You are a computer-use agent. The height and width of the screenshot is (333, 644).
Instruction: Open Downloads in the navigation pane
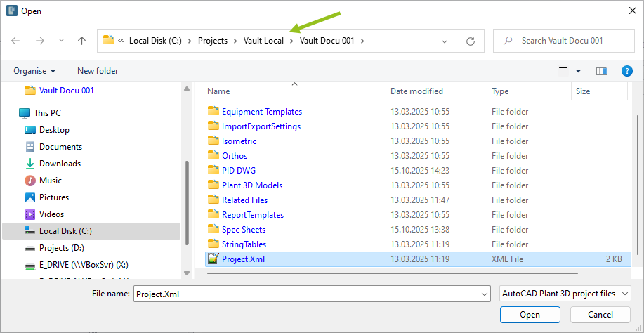pos(60,164)
